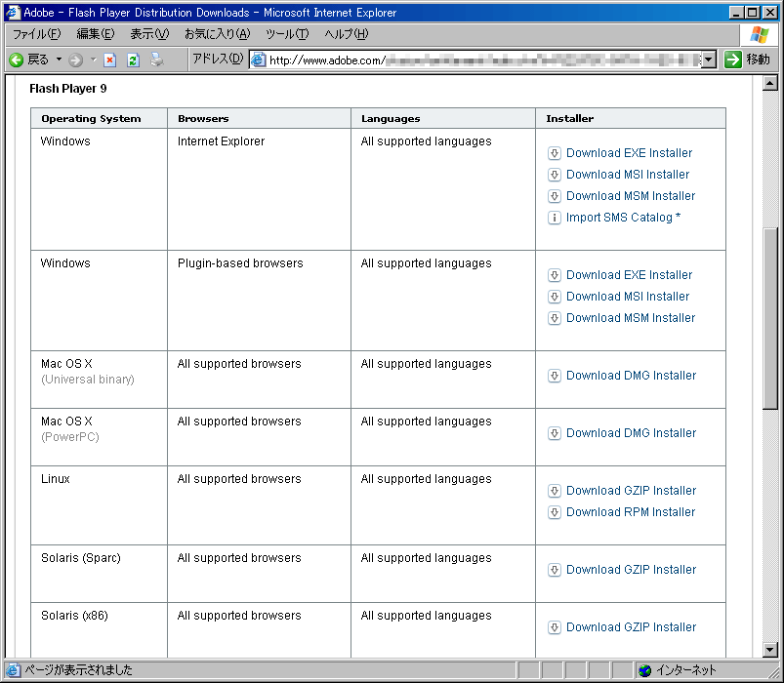Click the vertical scrollbar thumb
784x683 pixels.
point(770,319)
